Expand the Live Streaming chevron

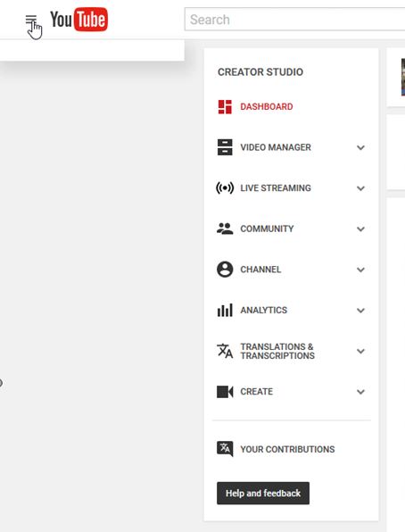click(x=360, y=188)
